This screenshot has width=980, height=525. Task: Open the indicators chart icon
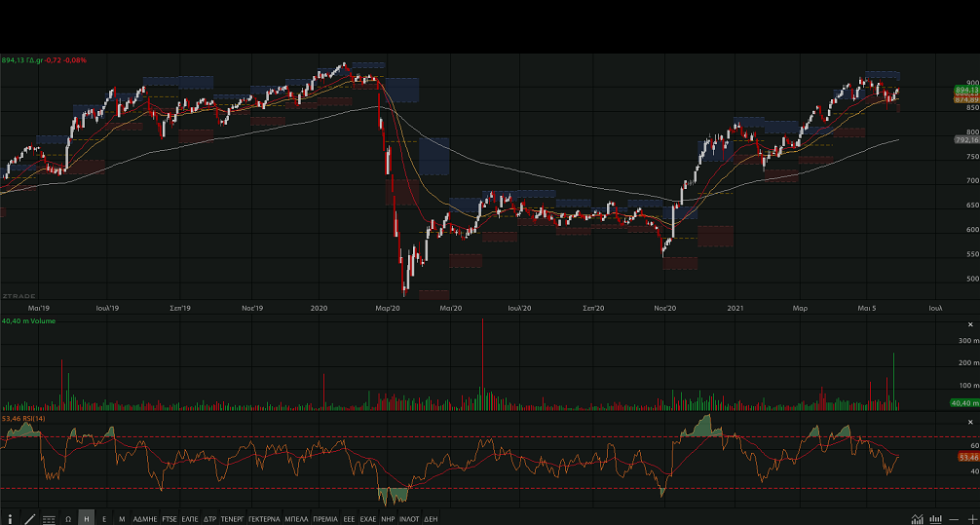point(917,519)
